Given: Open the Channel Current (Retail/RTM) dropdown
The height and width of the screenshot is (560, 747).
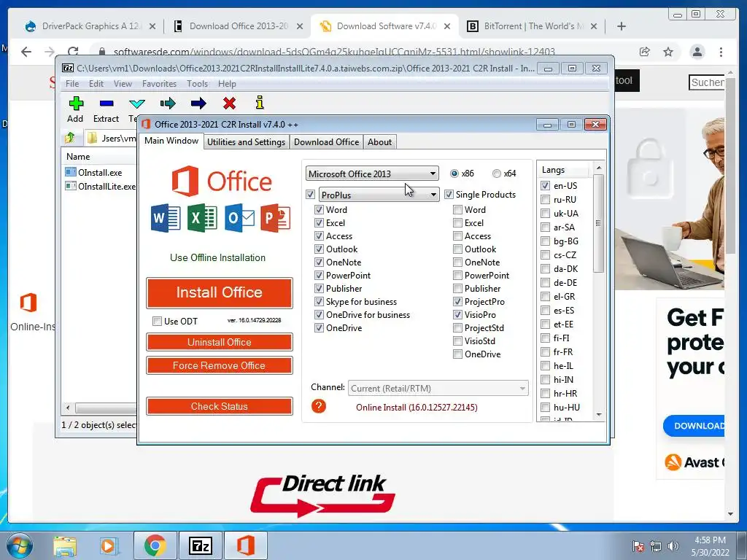Looking at the screenshot, I should coord(438,388).
